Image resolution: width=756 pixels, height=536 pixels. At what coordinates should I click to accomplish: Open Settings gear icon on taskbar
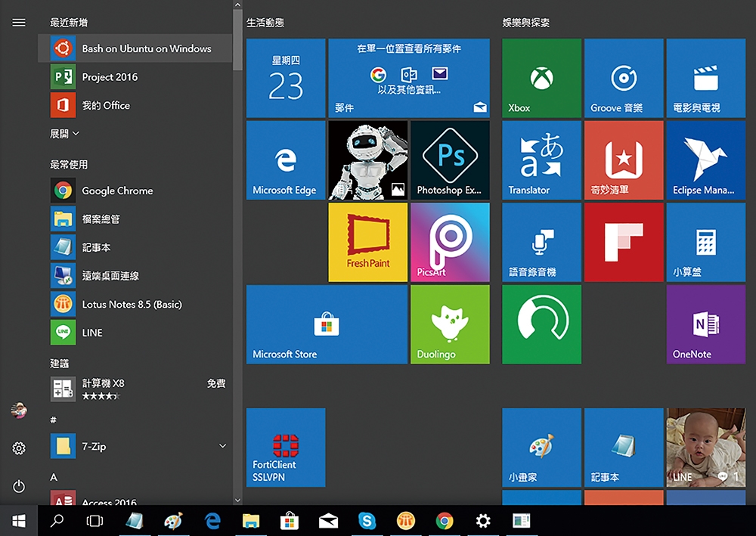pos(482,521)
